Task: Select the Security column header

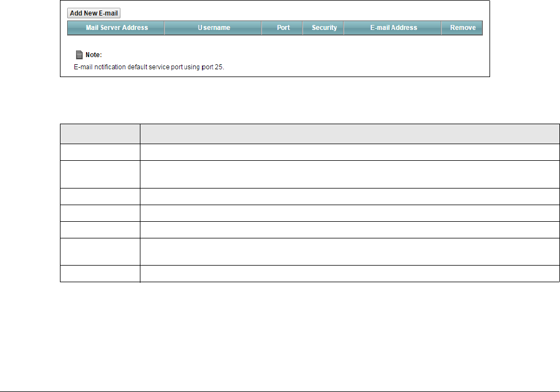Action: coord(323,28)
